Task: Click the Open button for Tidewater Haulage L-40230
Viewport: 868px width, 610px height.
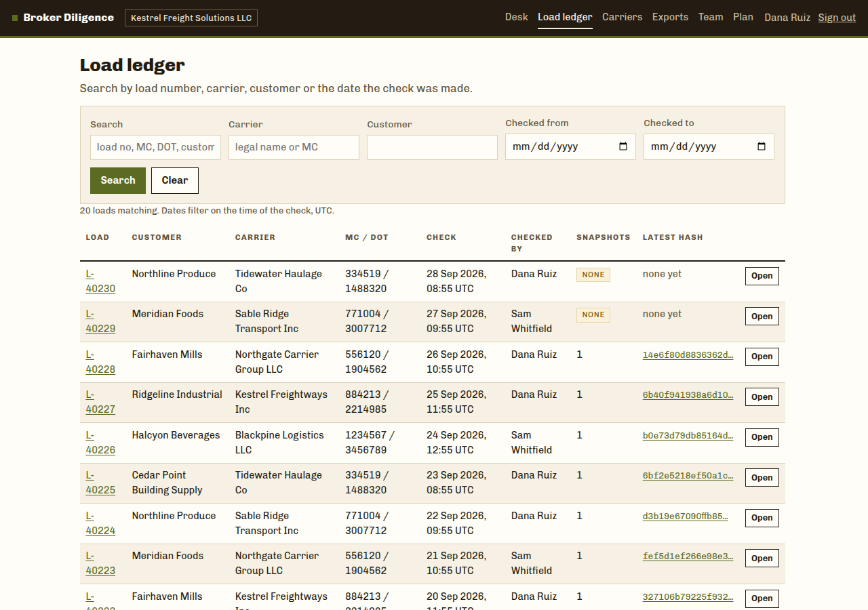Action: click(762, 276)
